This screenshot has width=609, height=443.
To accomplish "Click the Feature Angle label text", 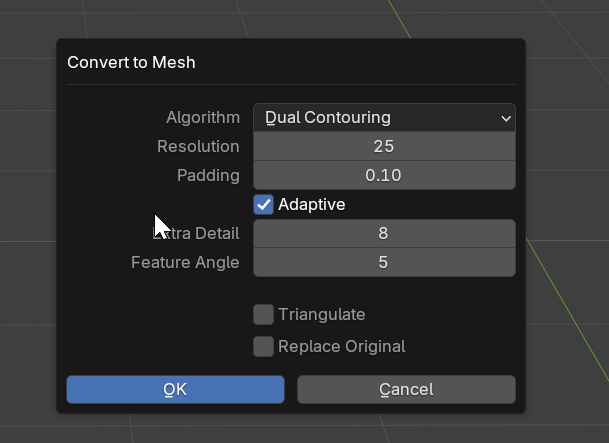I will [185, 262].
